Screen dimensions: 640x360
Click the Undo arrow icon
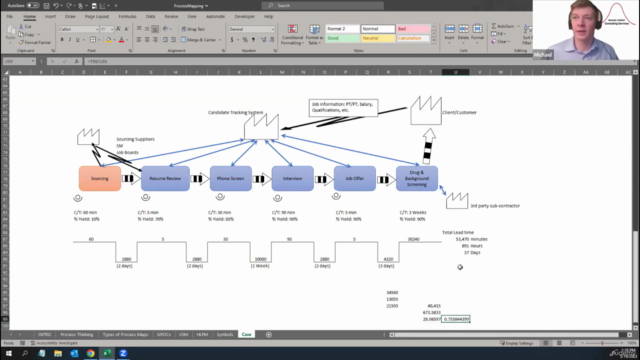[56, 6]
